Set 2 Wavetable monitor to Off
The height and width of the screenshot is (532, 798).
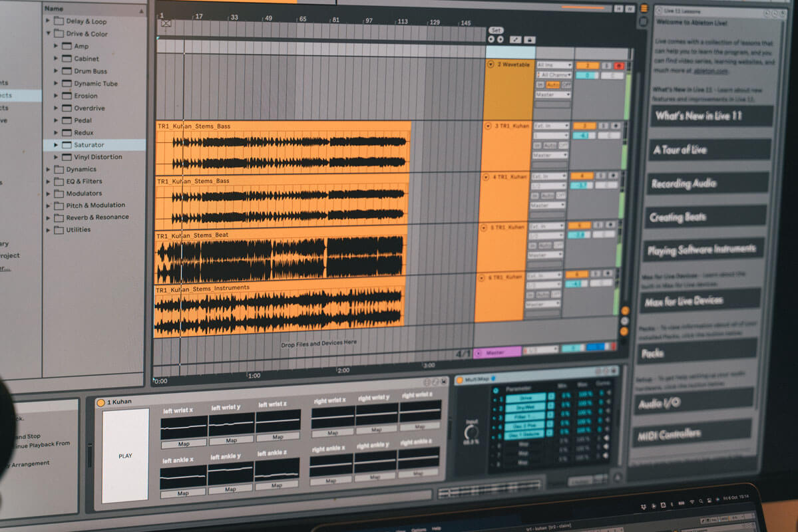point(566,85)
